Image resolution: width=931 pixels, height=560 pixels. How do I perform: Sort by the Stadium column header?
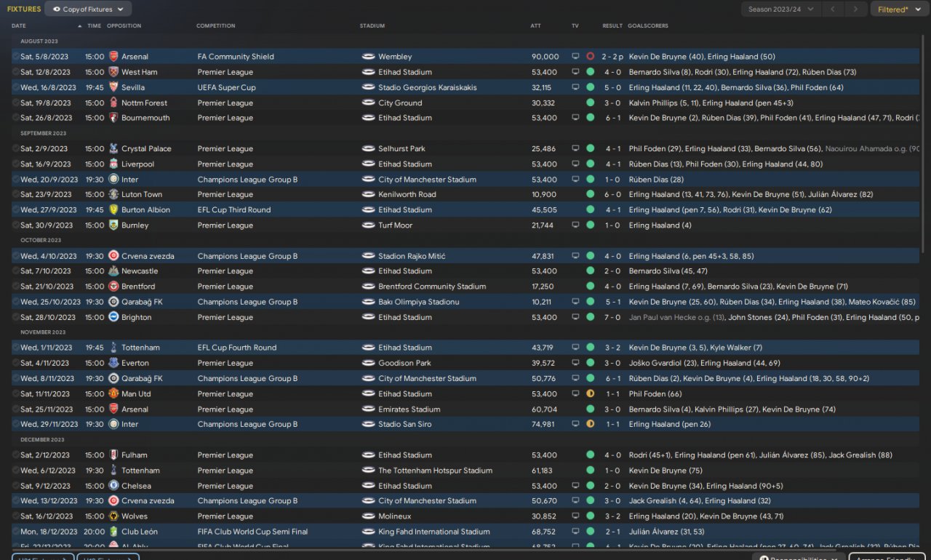point(372,26)
